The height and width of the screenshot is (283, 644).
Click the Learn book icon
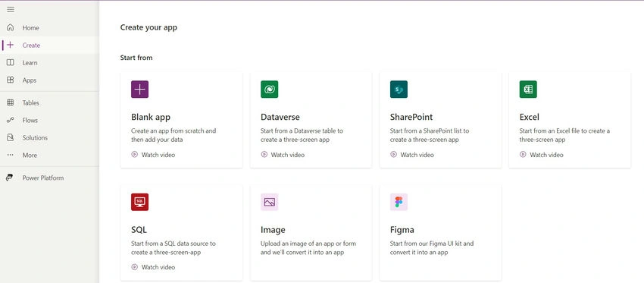click(x=11, y=62)
